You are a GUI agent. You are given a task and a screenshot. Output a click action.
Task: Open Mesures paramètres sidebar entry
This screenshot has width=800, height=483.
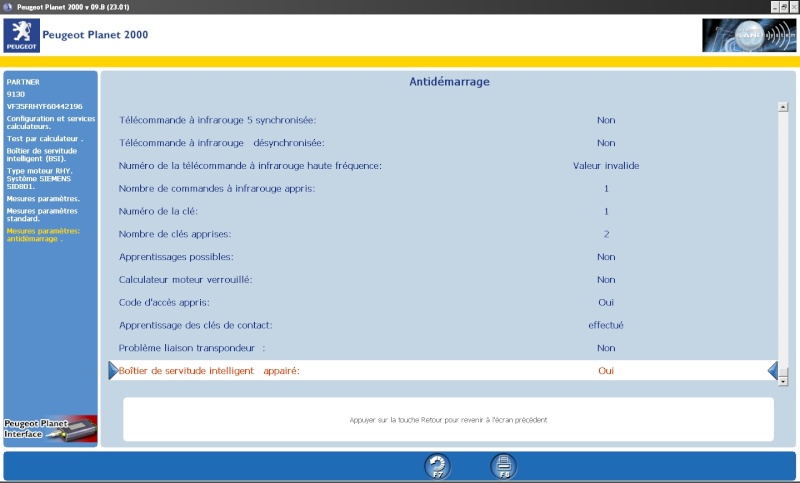point(43,198)
